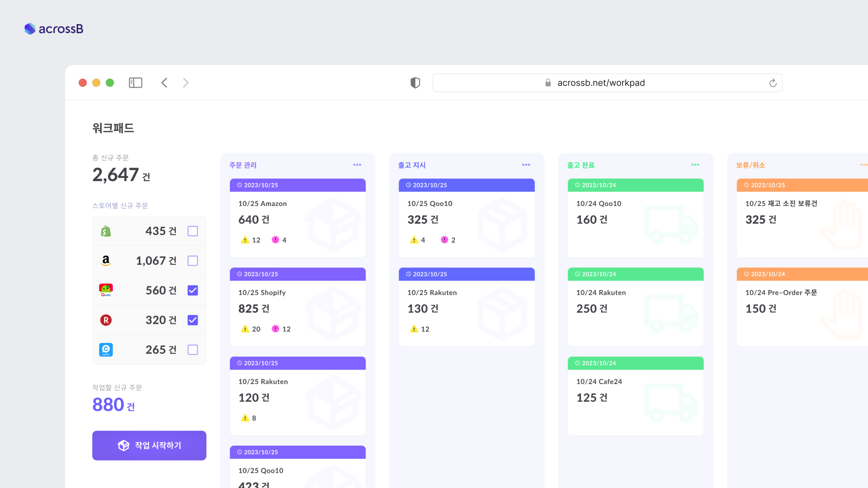Toggle the browser sidebar icon
868x488 pixels.
(x=136, y=83)
